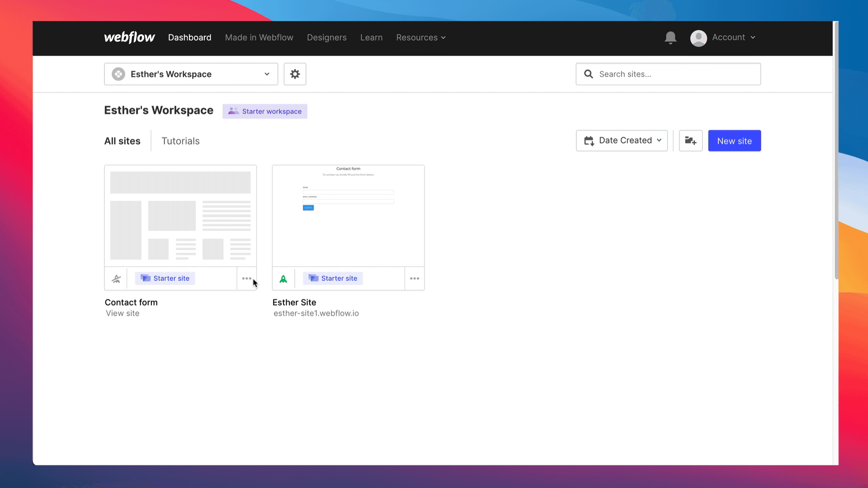Open the Account dropdown

tap(733, 38)
